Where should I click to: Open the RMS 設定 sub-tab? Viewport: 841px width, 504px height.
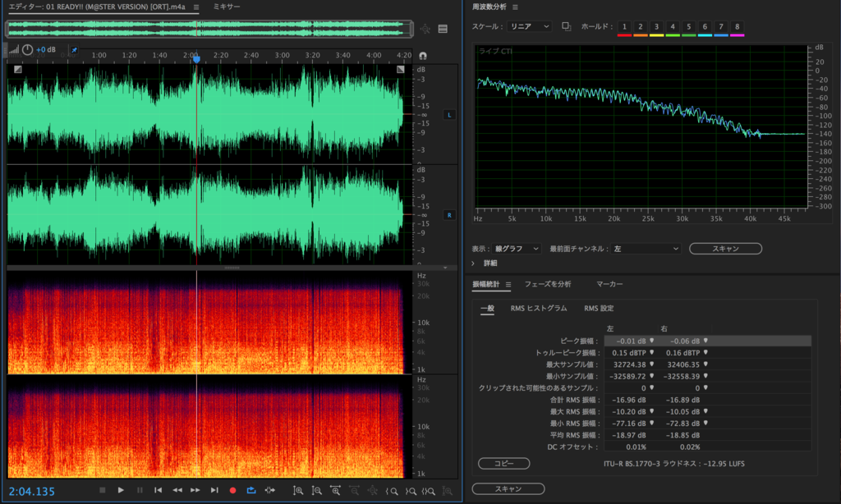(599, 309)
